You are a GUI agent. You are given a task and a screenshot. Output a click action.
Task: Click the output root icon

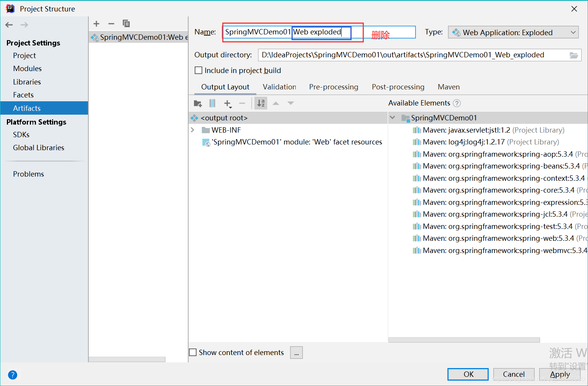coord(194,118)
